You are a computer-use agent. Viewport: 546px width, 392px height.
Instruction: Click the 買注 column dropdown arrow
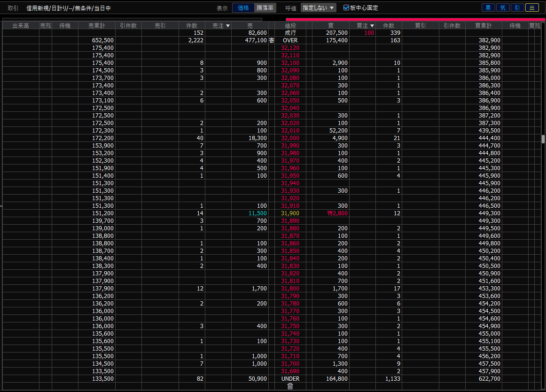(x=372, y=26)
